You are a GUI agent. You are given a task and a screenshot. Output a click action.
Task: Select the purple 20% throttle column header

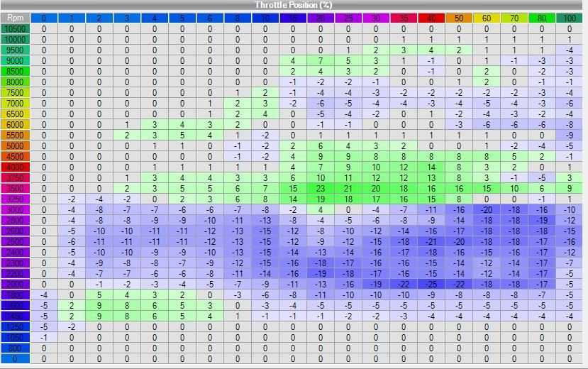point(320,17)
